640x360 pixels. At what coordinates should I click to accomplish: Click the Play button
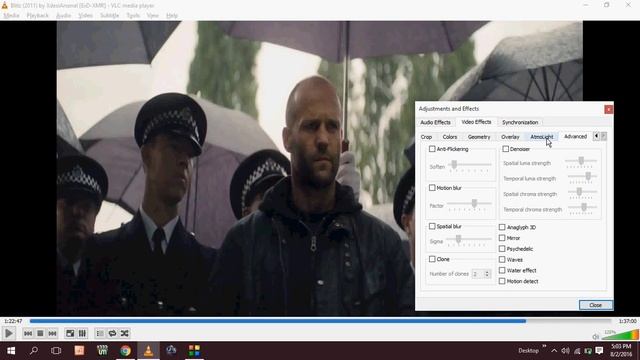coord(9,333)
